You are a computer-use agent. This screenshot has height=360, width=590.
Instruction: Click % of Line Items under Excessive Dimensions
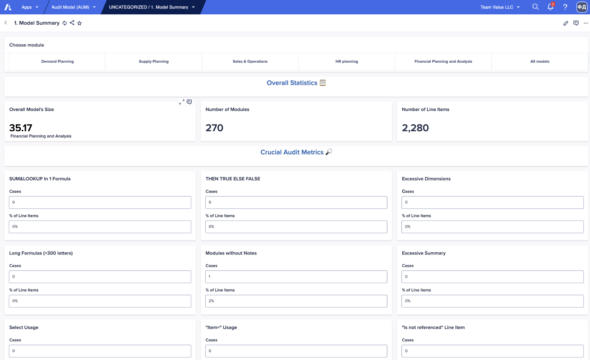coord(493,227)
